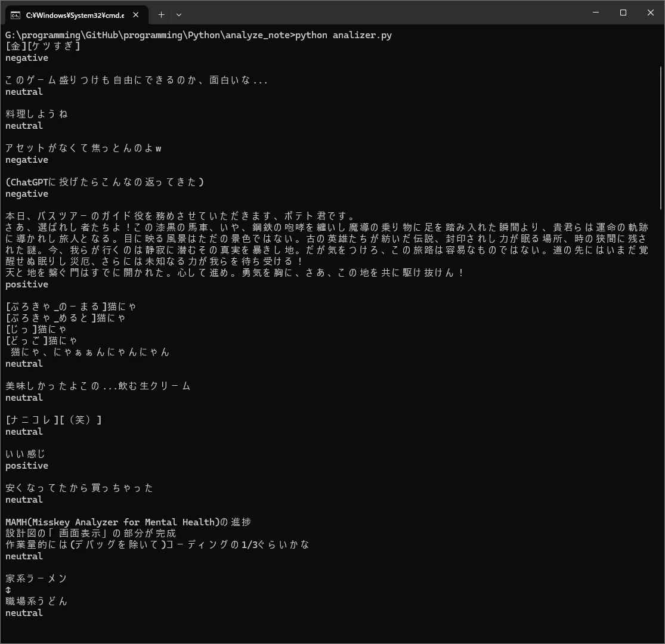Viewport: 665px width, 644px height.
Task: Select the cmd.exe terminal tab
Action: point(76,15)
